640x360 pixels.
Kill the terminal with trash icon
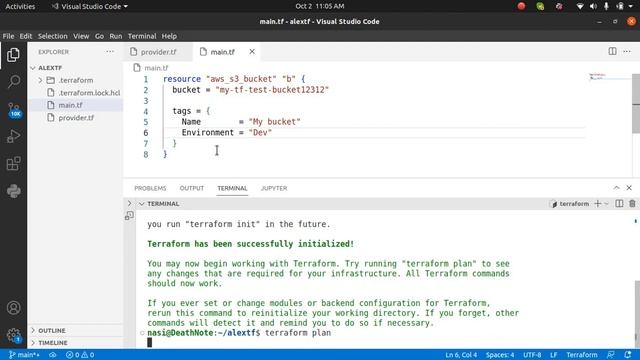point(632,204)
